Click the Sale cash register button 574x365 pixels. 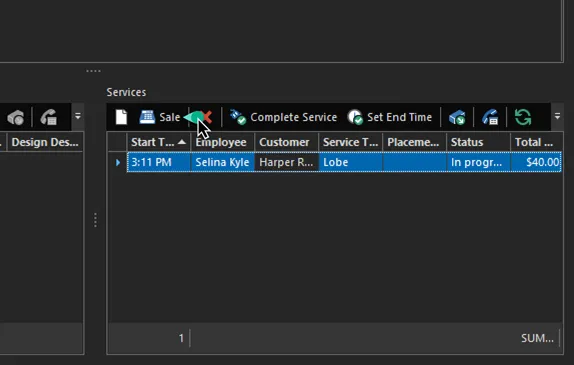[x=160, y=117]
